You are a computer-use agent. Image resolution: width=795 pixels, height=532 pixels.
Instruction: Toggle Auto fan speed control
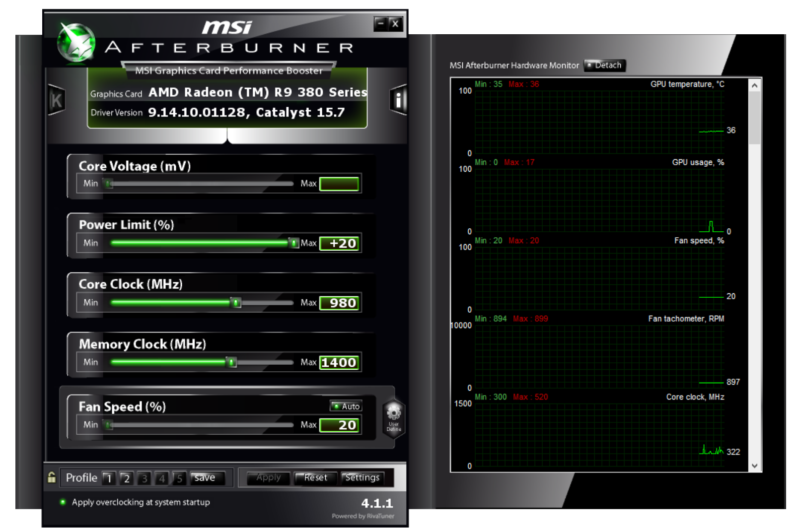(x=346, y=406)
